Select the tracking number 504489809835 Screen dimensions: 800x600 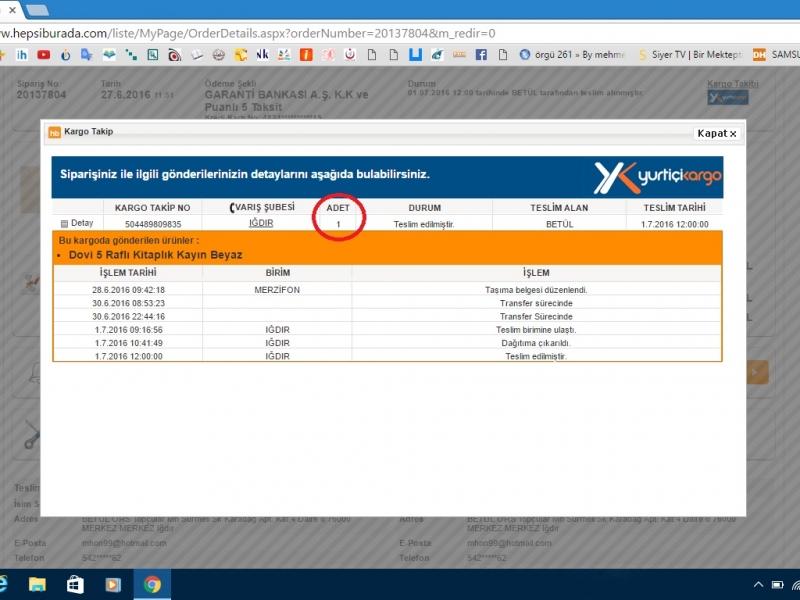[153, 224]
